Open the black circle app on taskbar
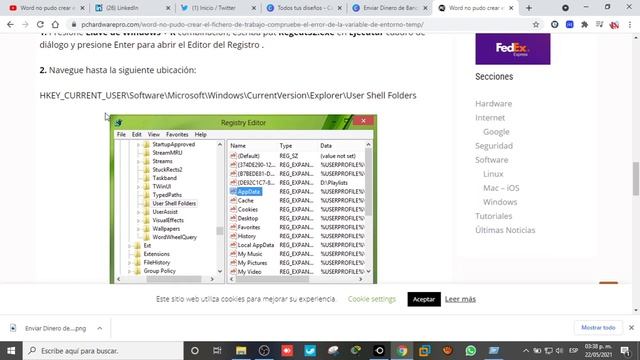 379,351
